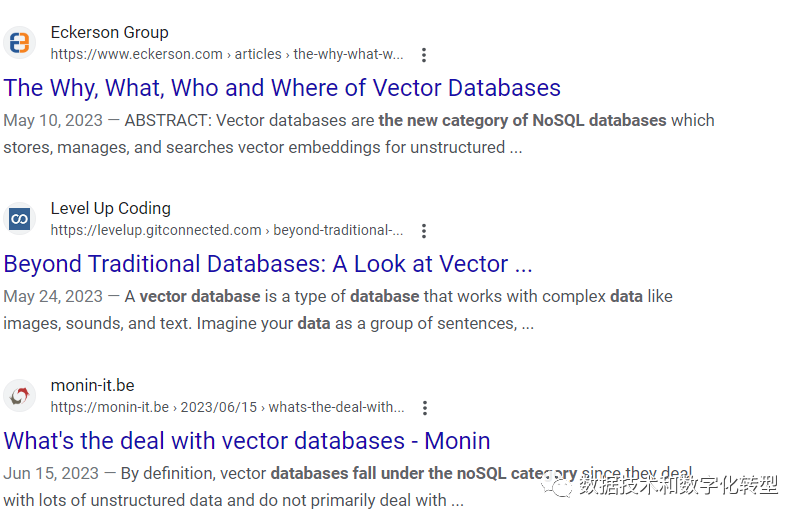Click the Level Up Coding favicon
Viewport: 804px width, 520px height.
tap(19, 219)
